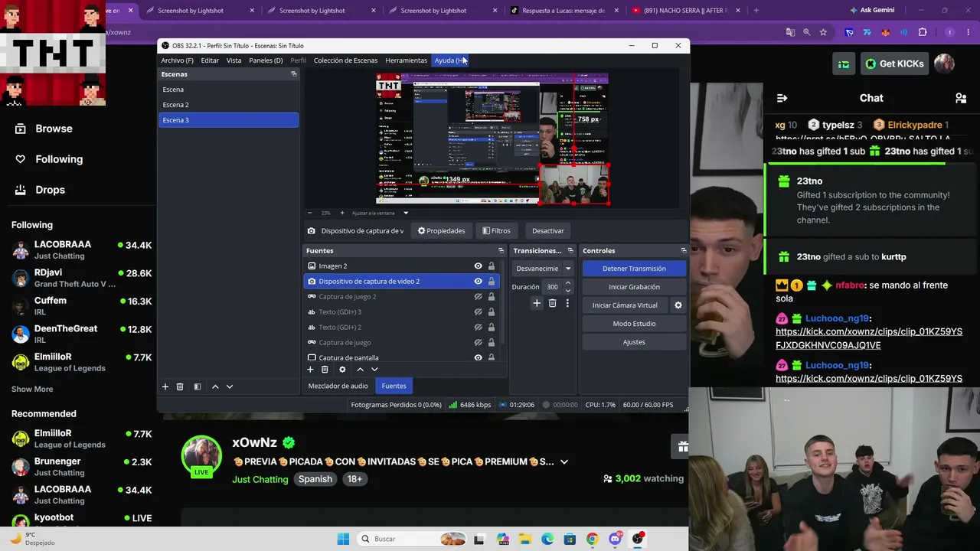Viewport: 980px width, 551px height.
Task: Click the Windows taskbar Buscar box
Action: [413, 539]
